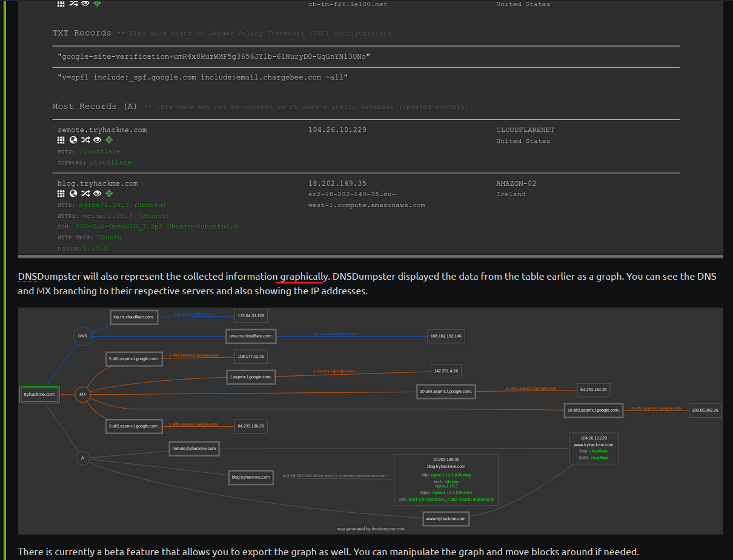Click the Ireland country text
The height and width of the screenshot is (560, 733).
(511, 194)
